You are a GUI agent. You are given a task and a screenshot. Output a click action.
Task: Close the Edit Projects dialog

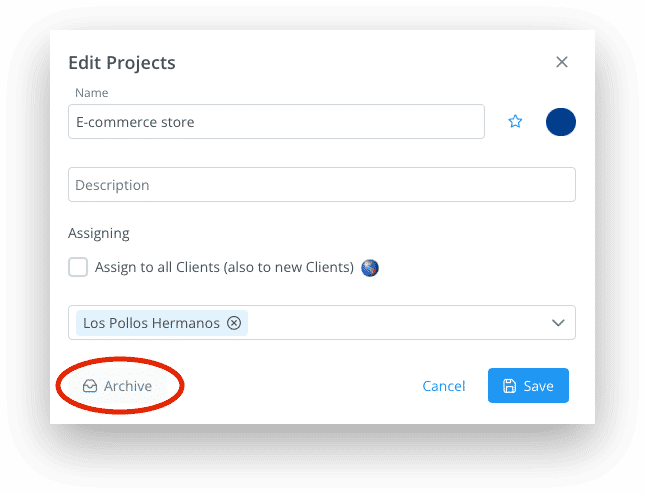(561, 62)
